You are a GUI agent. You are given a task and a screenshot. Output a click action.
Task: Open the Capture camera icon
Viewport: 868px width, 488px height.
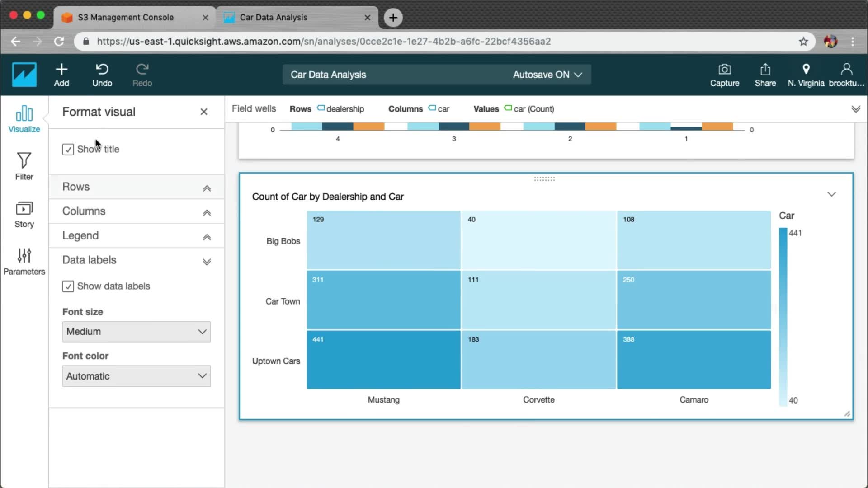coord(724,70)
